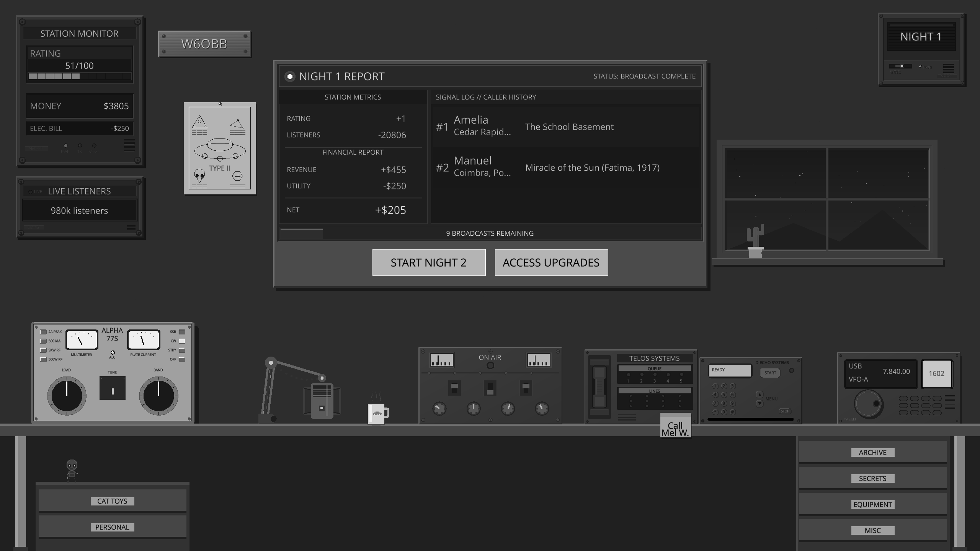The width and height of the screenshot is (980, 551).
Task: Click the 7.840.00 frequency display
Action: coord(896,372)
